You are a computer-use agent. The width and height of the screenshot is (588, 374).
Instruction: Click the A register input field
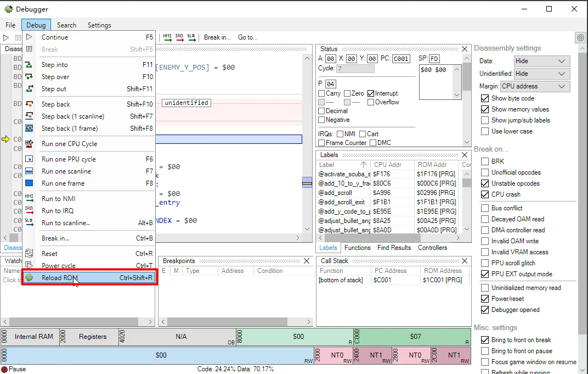point(330,59)
